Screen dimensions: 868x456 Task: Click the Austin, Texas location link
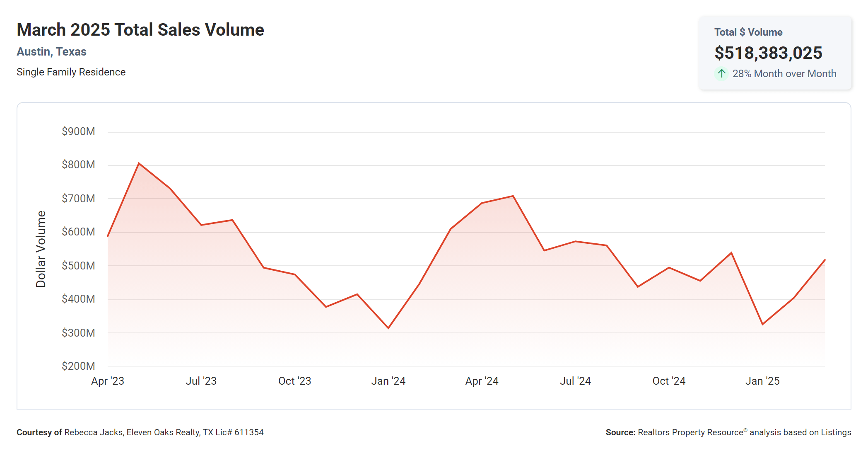(x=51, y=52)
